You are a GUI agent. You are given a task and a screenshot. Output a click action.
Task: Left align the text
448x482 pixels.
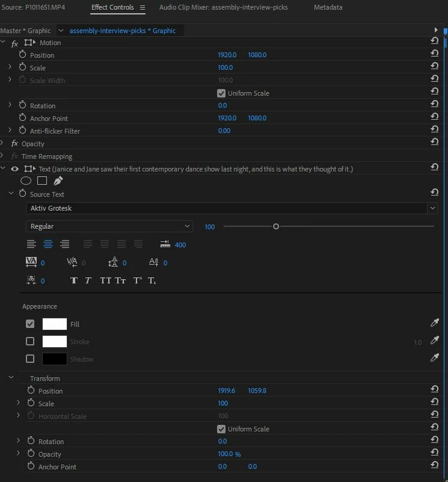(x=31, y=244)
